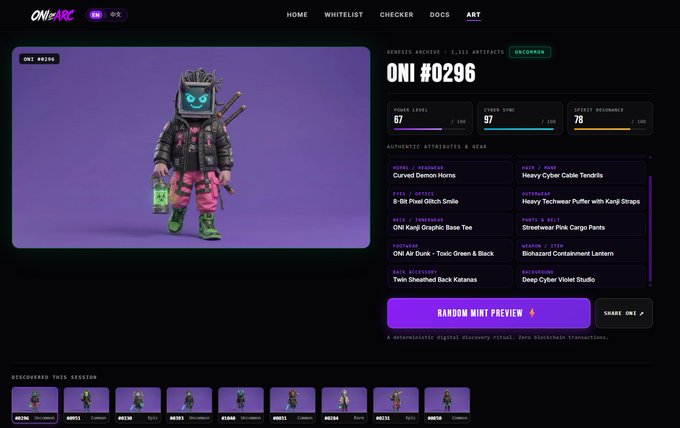Click the main ONI #0296 artwork
Image resolution: width=680 pixels, height=428 pixels.
(191, 147)
